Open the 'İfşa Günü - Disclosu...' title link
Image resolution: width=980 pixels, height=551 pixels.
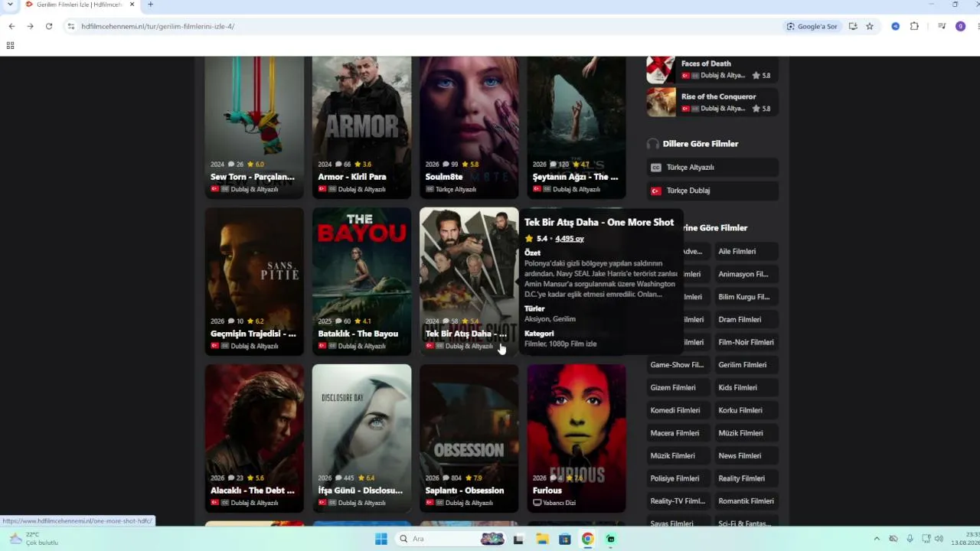coord(361,491)
